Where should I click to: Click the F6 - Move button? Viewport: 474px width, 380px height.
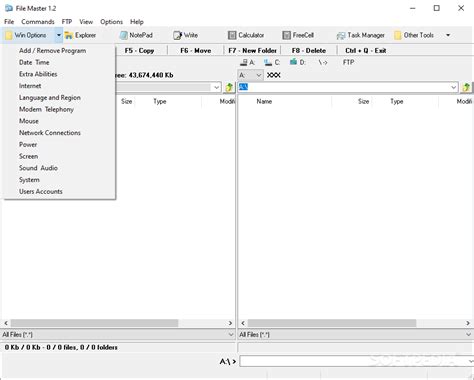click(196, 51)
